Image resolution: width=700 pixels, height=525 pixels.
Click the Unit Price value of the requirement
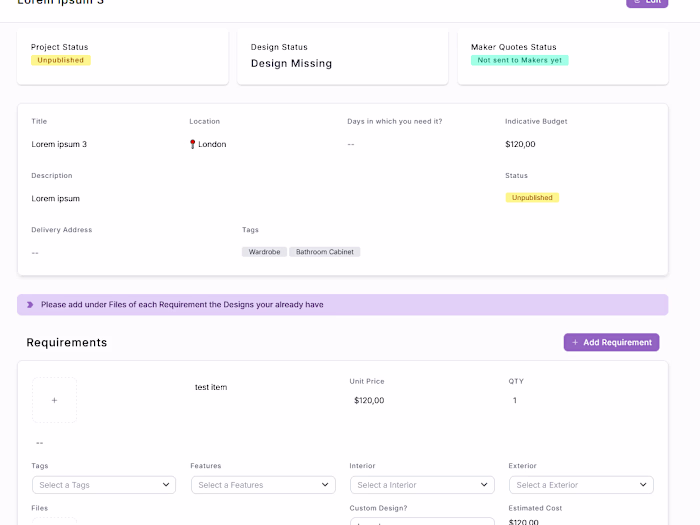pos(369,400)
